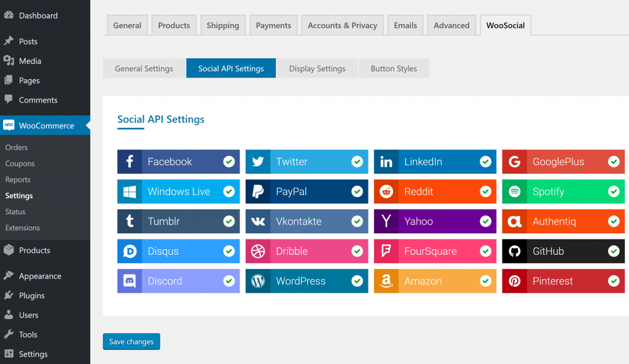Toggle the LinkedIn enabled checkmark

point(485,161)
